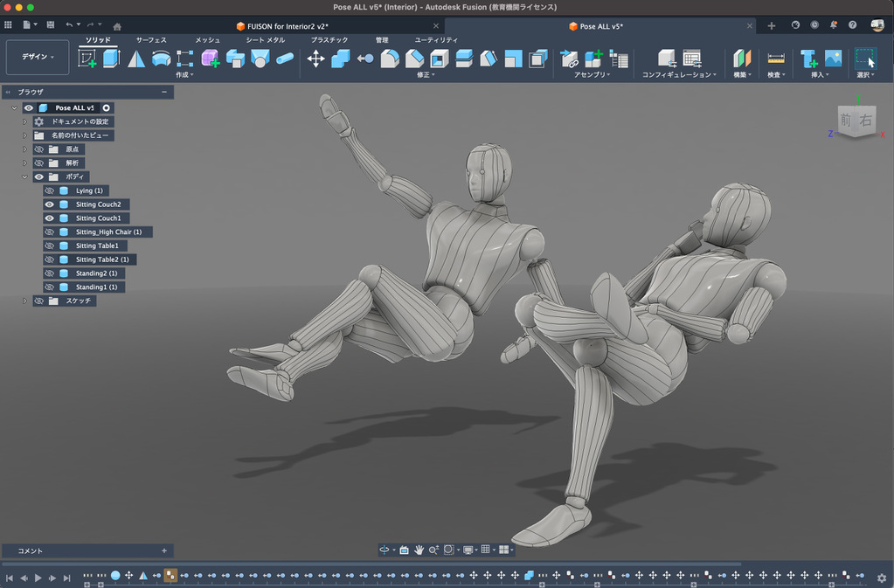This screenshot has width=894, height=588.
Task: Open the デザイン workspace dropdown
Action: tap(38, 57)
